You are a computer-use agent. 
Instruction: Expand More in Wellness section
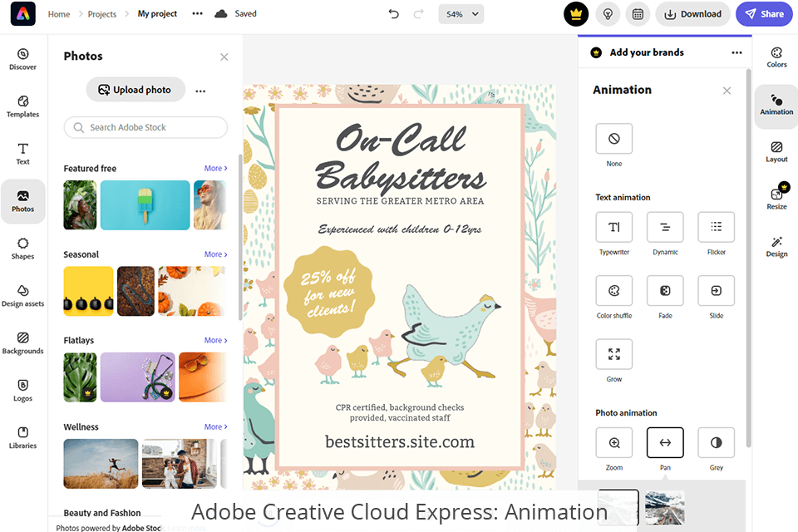[x=216, y=427]
